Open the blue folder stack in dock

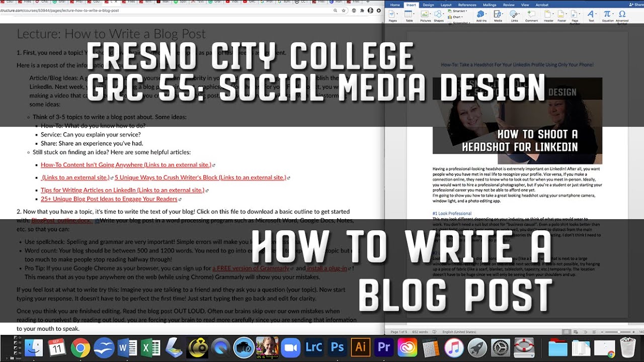pos(557,348)
